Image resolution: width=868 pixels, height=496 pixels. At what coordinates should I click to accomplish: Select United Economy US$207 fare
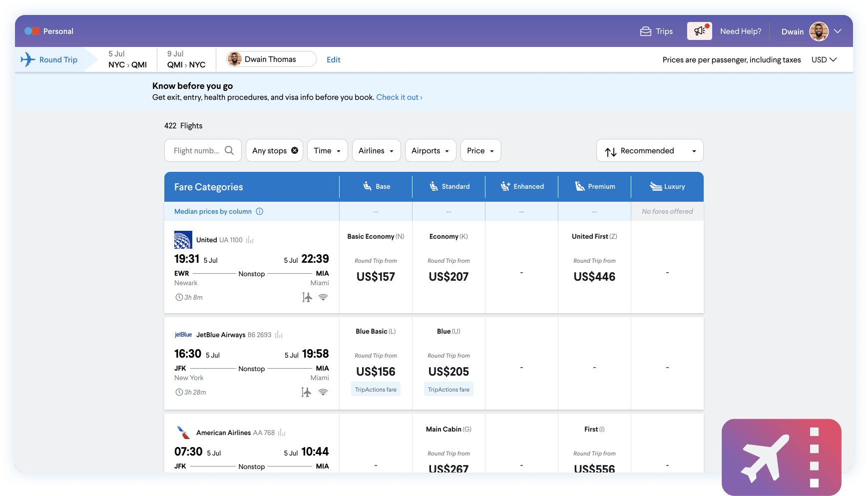(x=448, y=267)
